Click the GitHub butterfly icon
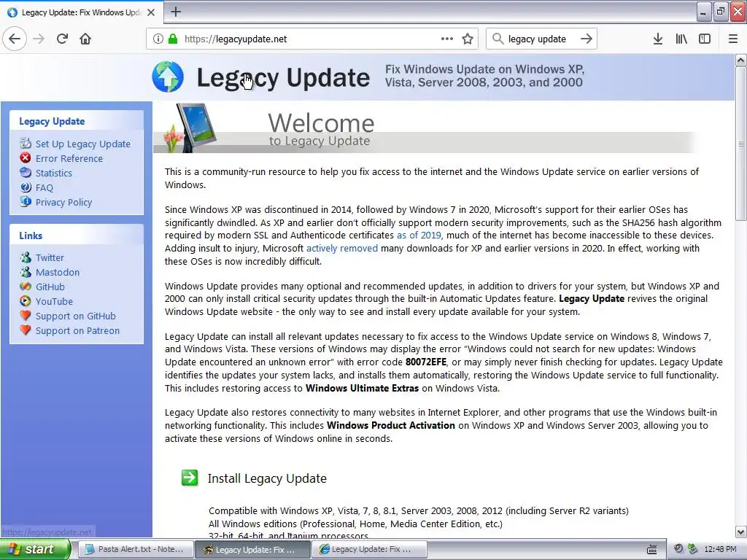 tap(26, 286)
